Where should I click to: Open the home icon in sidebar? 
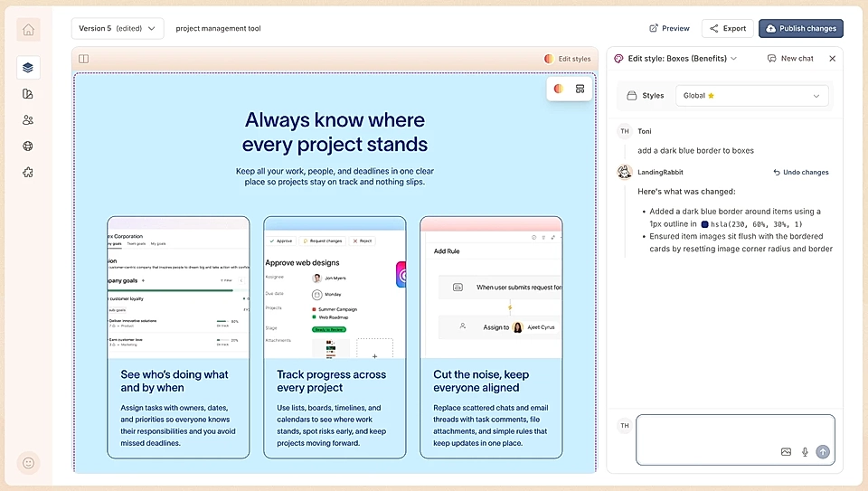[x=28, y=30]
